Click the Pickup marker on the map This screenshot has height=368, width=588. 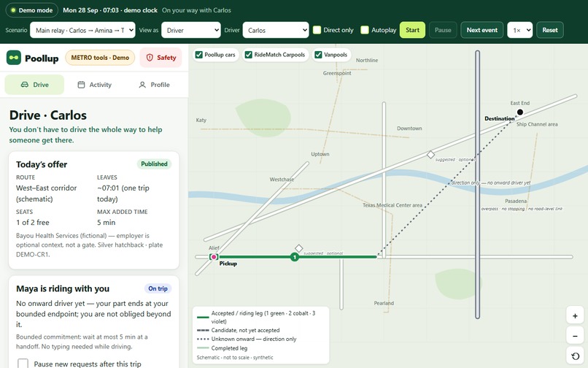(214, 257)
